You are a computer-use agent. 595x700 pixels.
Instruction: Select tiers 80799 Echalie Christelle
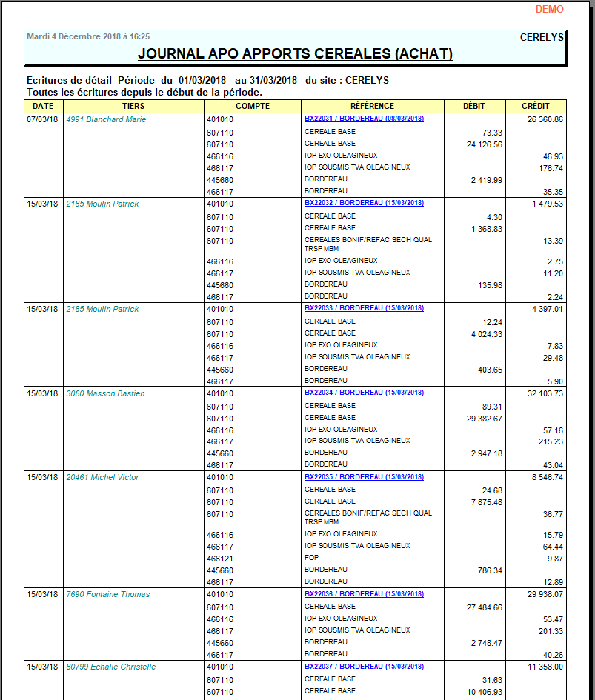(x=111, y=667)
